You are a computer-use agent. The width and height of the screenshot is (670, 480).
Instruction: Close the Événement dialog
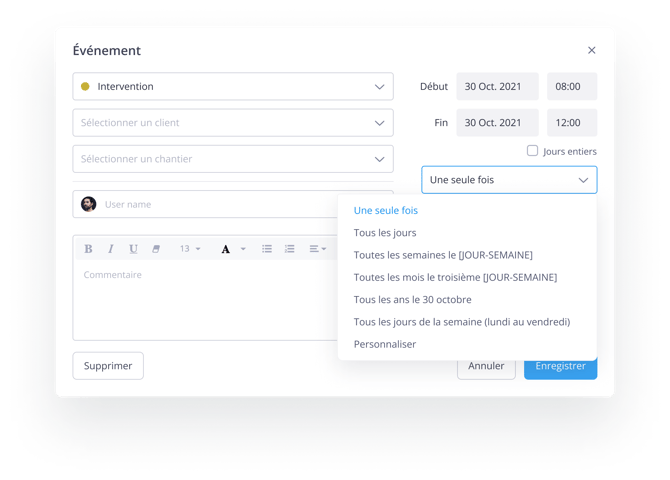coord(591,50)
